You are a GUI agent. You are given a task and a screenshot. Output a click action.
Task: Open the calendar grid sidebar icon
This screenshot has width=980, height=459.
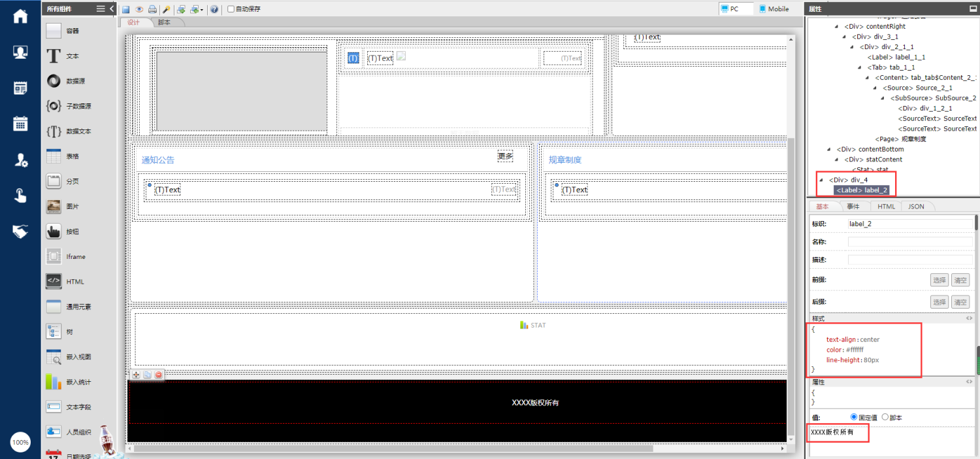(20, 123)
